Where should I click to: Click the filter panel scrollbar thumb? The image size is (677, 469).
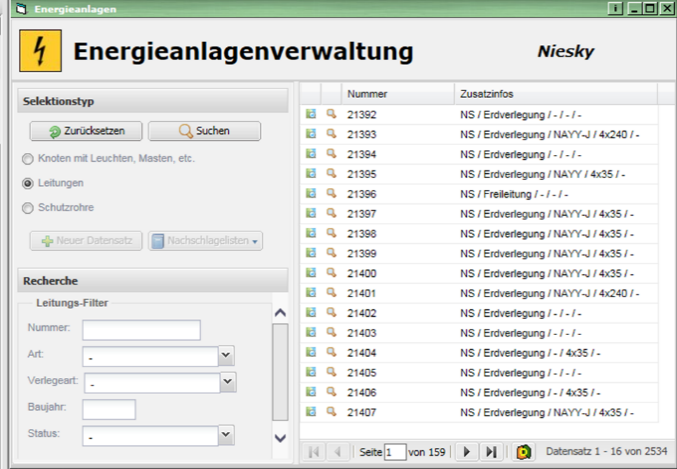tap(280, 372)
